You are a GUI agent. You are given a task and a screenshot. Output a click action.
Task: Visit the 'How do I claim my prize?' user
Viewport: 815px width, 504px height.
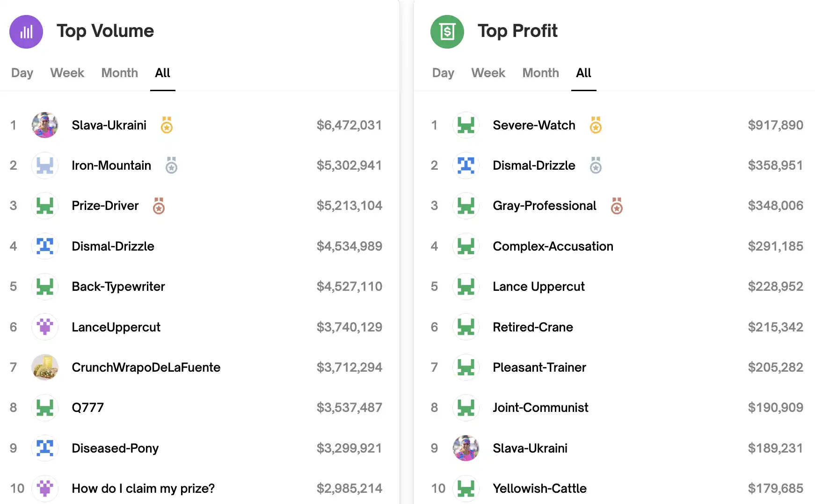(x=143, y=489)
